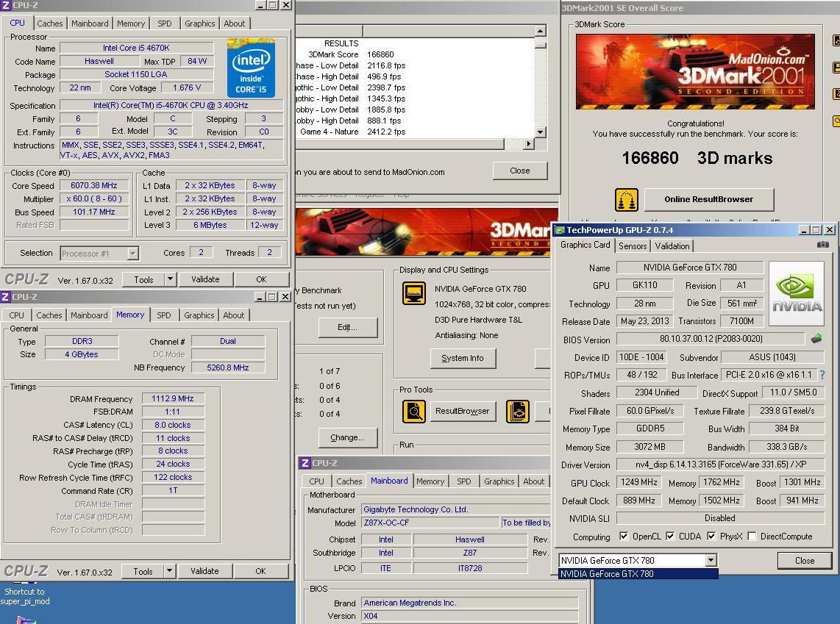Viewport: 840px width, 624px height.
Task: Click GPU Clock value 1249 MHz in GPU-Z
Action: [638, 482]
